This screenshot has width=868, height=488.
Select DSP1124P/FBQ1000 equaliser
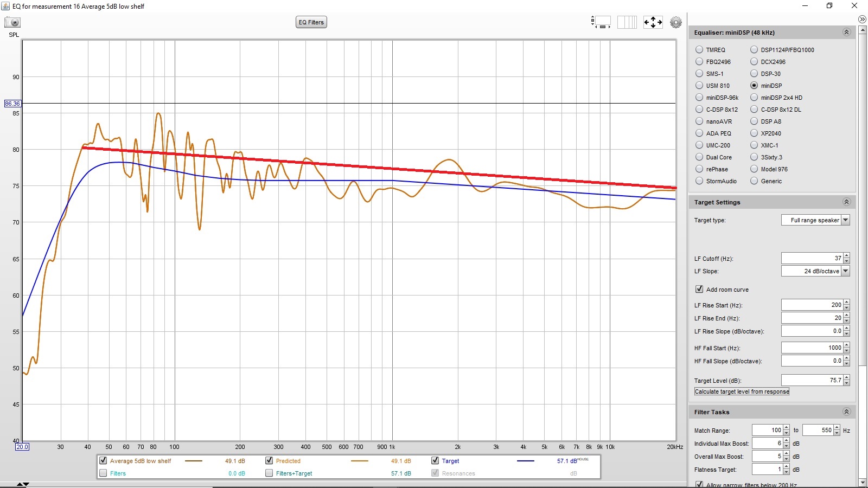pyautogui.click(x=754, y=50)
